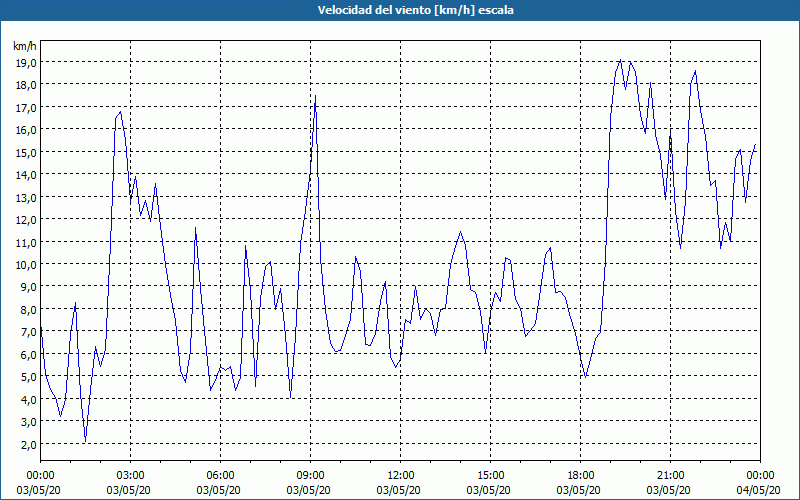Select the "18,0" y-axis value

(x=26, y=85)
